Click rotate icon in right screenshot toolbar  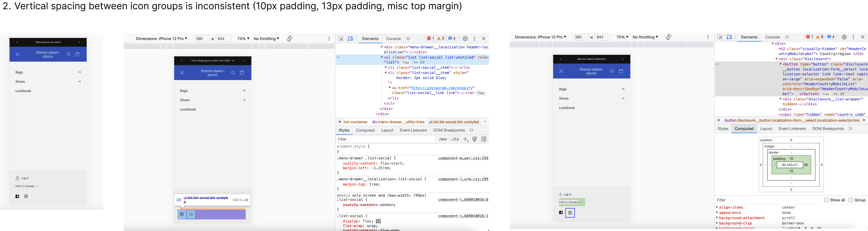(668, 37)
